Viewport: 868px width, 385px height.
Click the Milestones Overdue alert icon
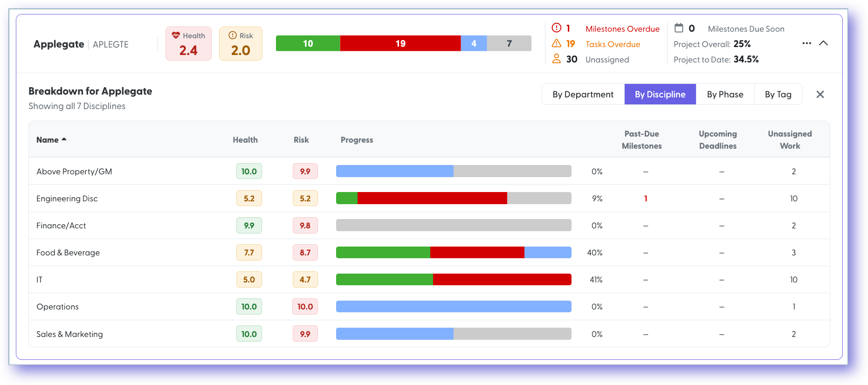(557, 27)
